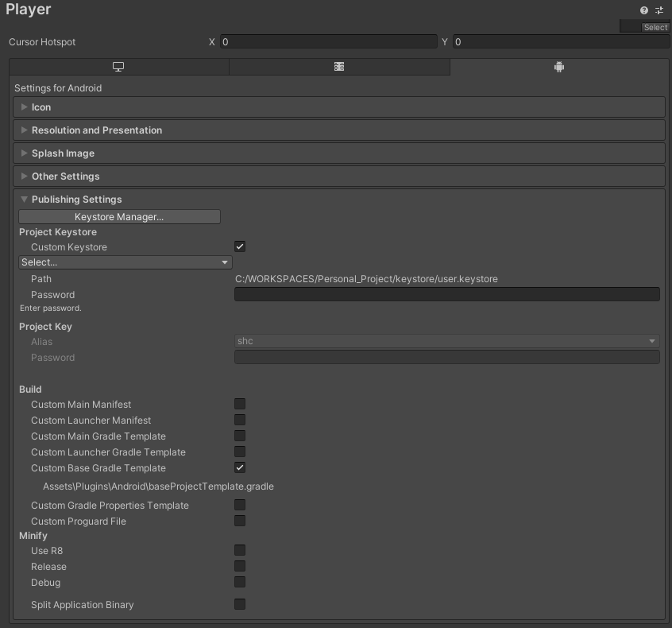
Task: Expand Resolution and Presentation section
Action: [339, 130]
